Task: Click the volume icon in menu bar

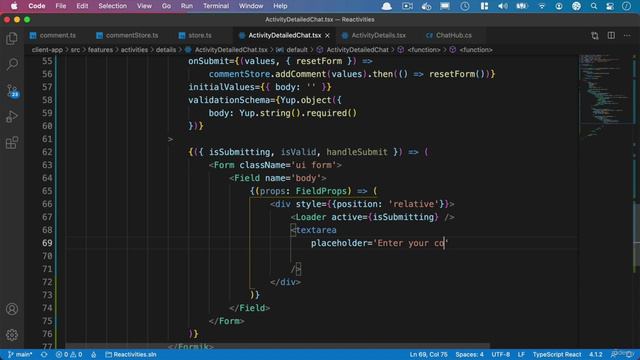Action: click(x=503, y=6)
